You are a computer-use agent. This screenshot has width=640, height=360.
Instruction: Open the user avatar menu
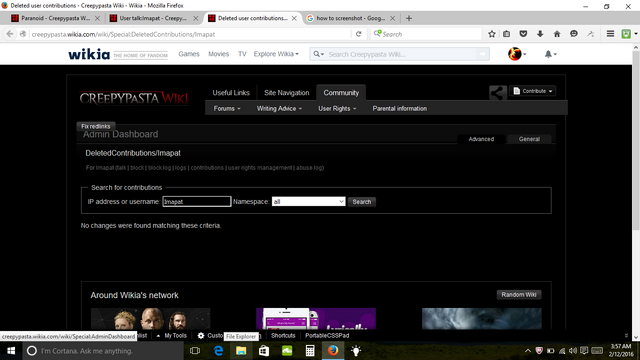[x=517, y=54]
